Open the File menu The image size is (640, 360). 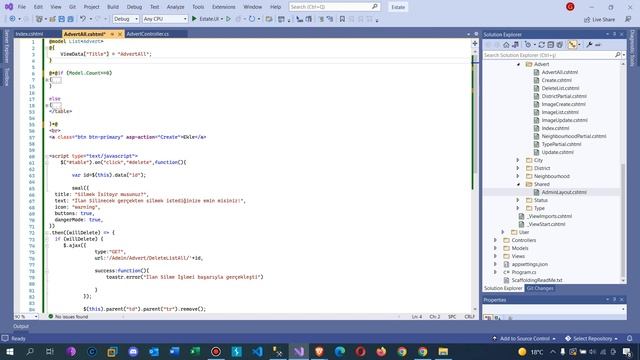pyautogui.click(x=22, y=7)
